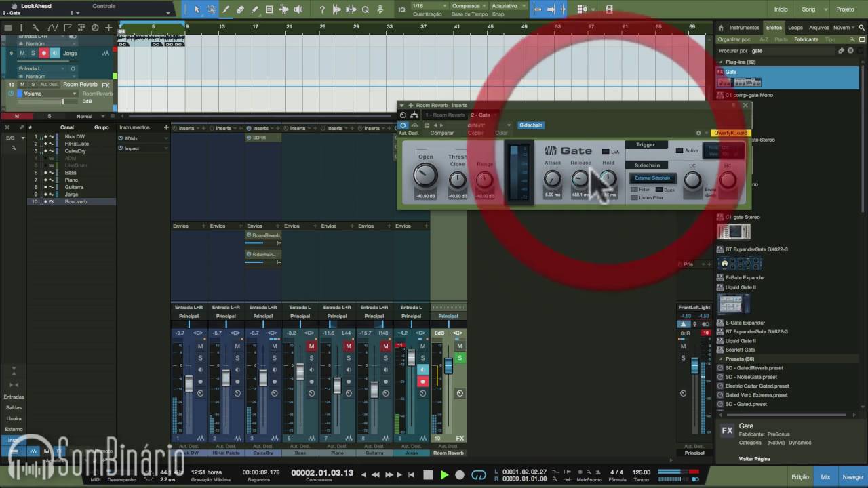The height and width of the screenshot is (488, 868).
Task: Collapse the Presets (56) section
Action: [720, 359]
